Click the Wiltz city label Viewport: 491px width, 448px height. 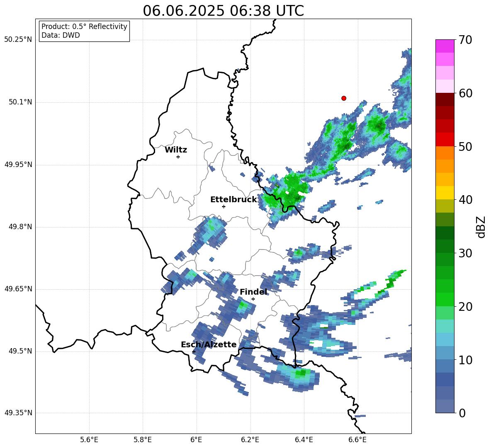click(176, 150)
